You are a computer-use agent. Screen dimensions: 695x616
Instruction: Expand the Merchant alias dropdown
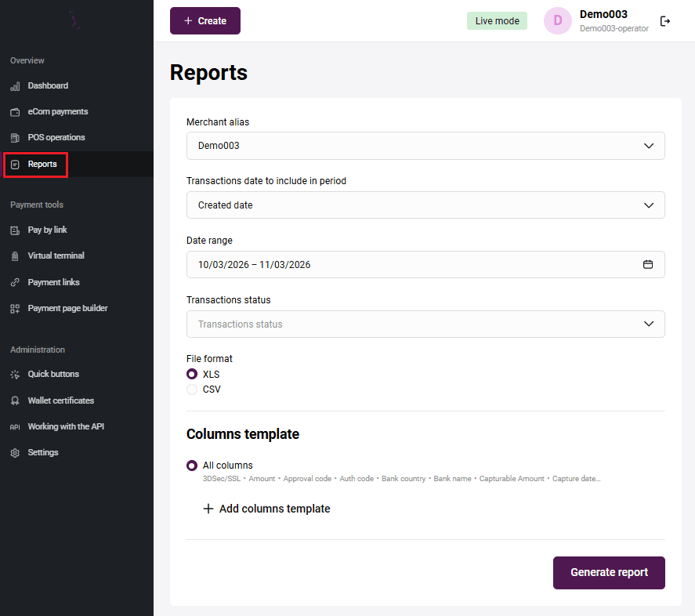425,146
